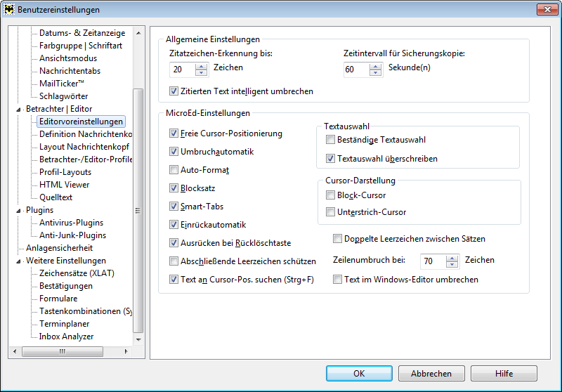Select Terminplaner entry
562x392 pixels.
click(64, 324)
